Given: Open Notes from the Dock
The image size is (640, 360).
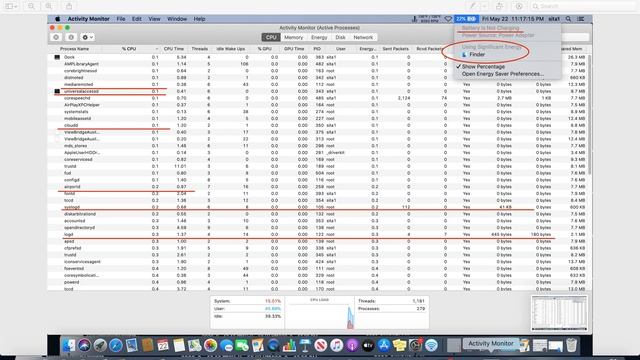Looking at the screenshot, I should 179,345.
